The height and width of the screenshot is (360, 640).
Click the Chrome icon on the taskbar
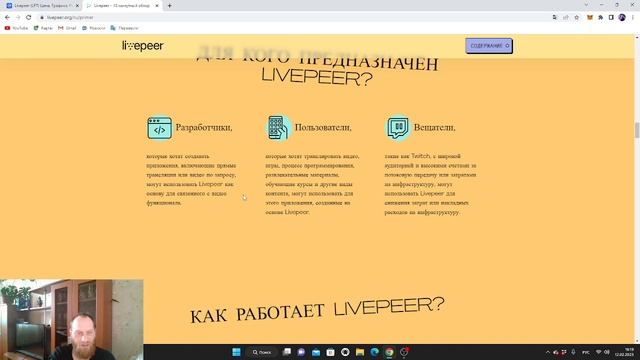pyautogui.click(x=389, y=352)
